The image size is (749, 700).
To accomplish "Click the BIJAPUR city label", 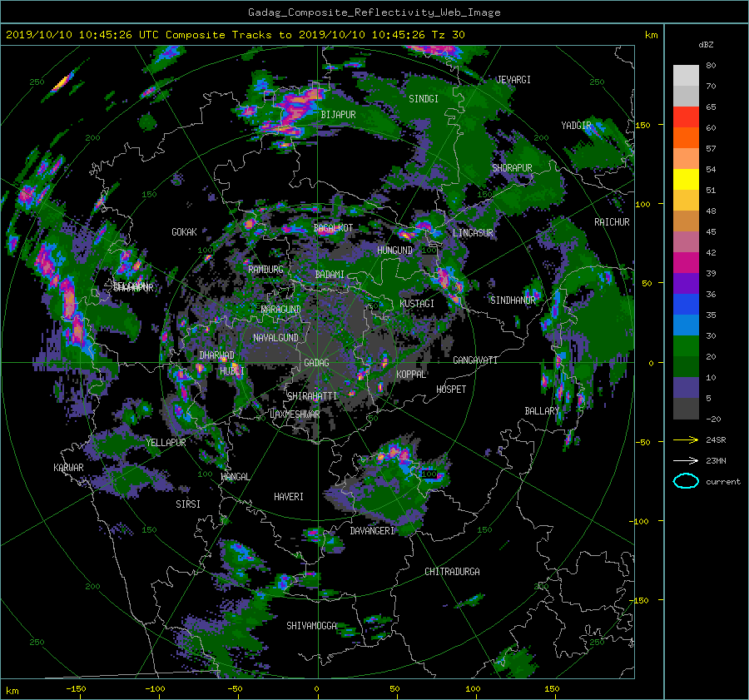I will [338, 115].
